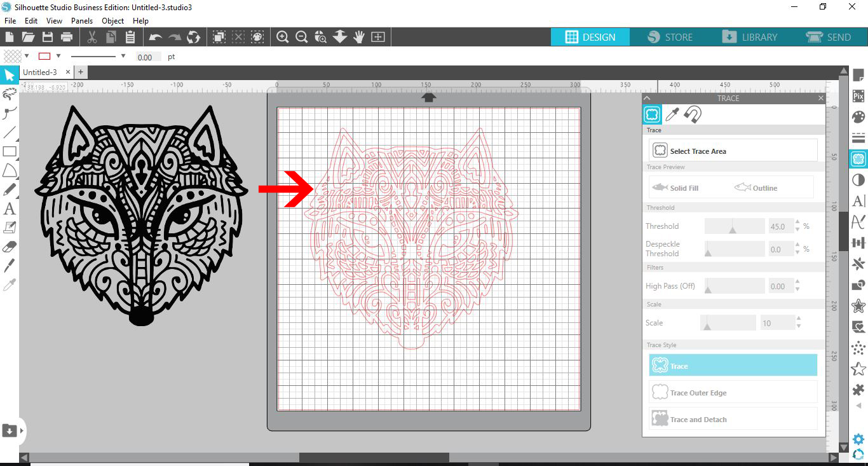The width and height of the screenshot is (868, 466).
Task: Open the View menu
Action: click(54, 20)
